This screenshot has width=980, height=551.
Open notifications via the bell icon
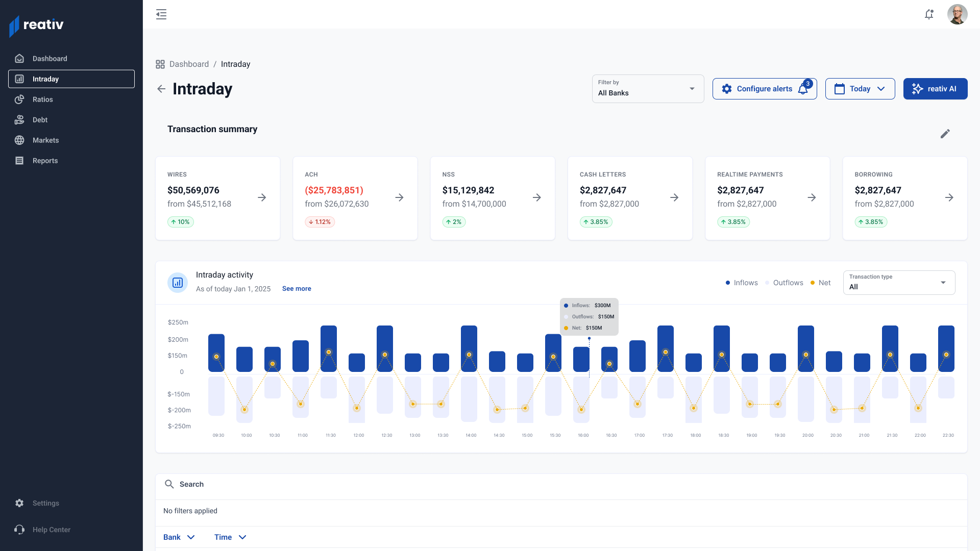pos(929,14)
